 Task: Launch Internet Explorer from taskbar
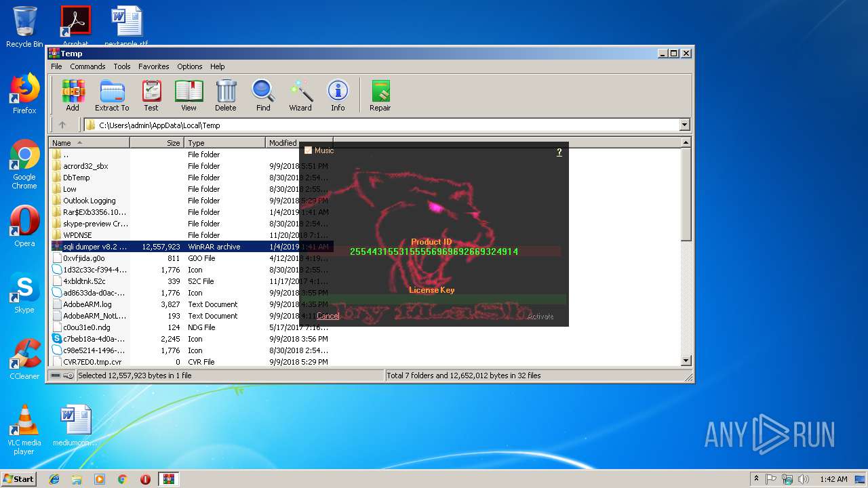(x=54, y=479)
